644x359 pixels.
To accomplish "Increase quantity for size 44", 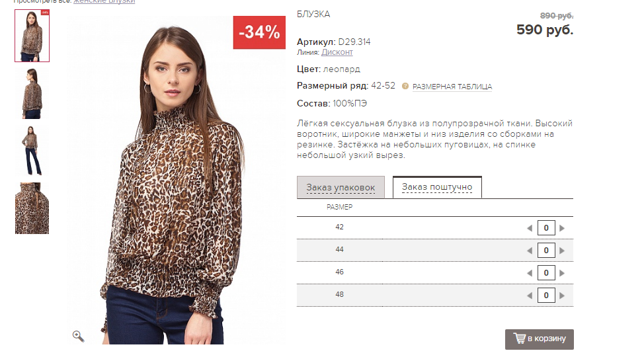I will (562, 251).
